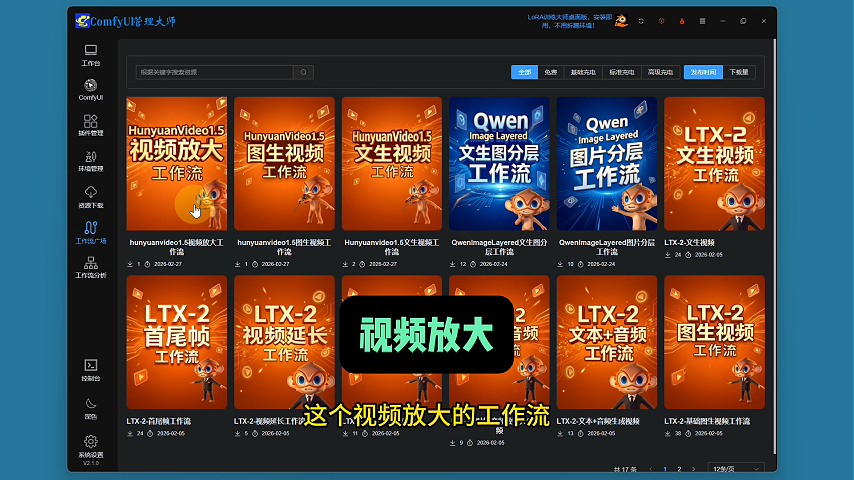
Task: Select the 标准充电 filter tab
Action: pyautogui.click(x=621, y=72)
